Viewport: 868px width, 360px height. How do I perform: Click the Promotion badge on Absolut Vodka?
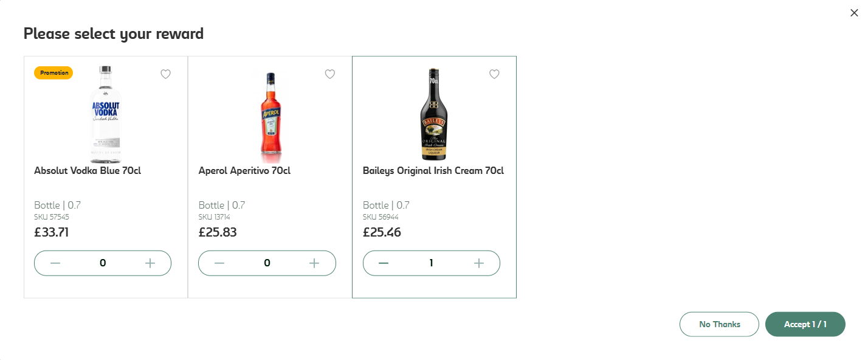click(53, 72)
